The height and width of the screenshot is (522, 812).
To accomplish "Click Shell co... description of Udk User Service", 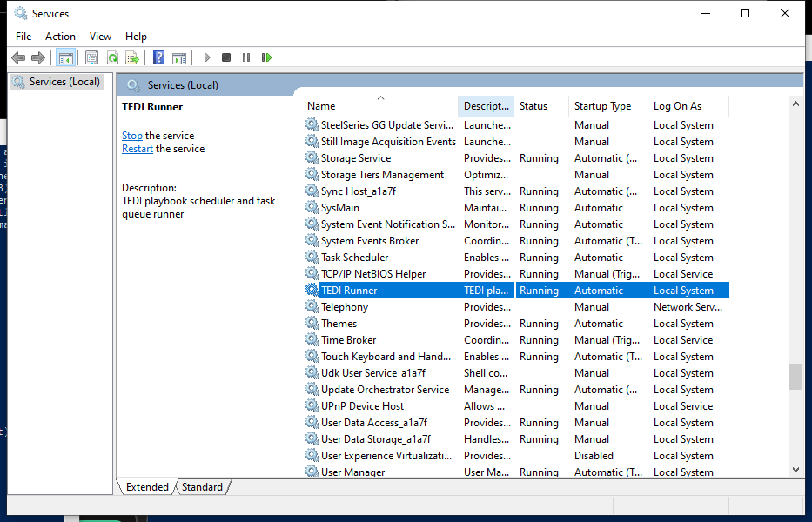I will pyautogui.click(x=486, y=373).
